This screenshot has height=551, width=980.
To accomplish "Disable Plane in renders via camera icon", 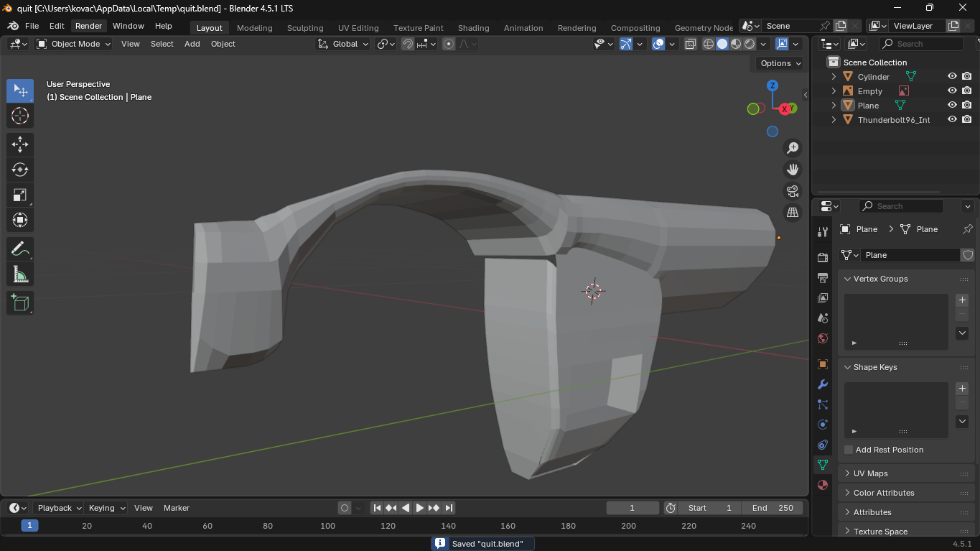I will (x=967, y=105).
